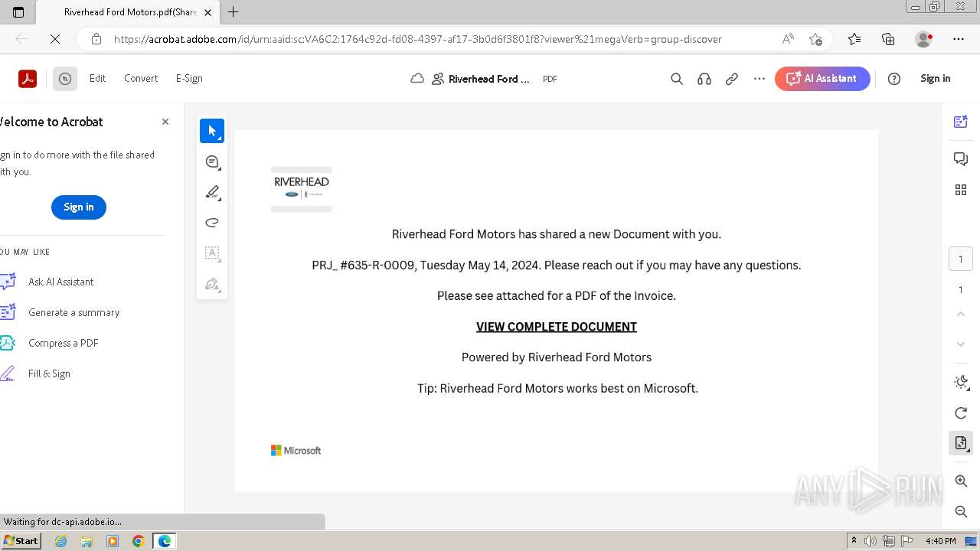Screen dimensions: 980x551
Task: Click the rotate page icon
Action: click(961, 412)
